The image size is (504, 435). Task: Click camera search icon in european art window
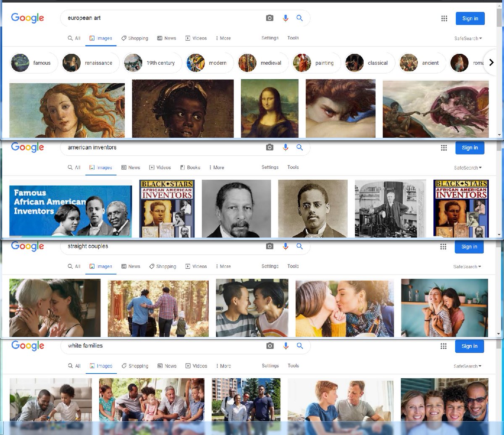[x=270, y=18]
